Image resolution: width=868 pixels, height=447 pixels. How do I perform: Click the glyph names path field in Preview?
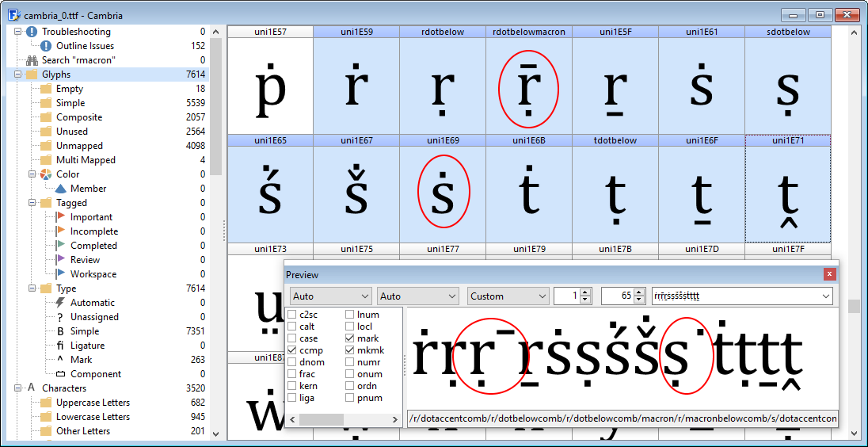click(x=622, y=418)
